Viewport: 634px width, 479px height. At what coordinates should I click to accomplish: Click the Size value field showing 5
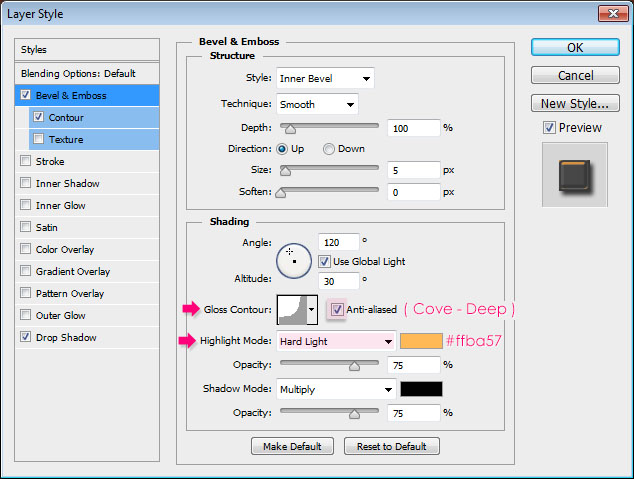[414, 170]
